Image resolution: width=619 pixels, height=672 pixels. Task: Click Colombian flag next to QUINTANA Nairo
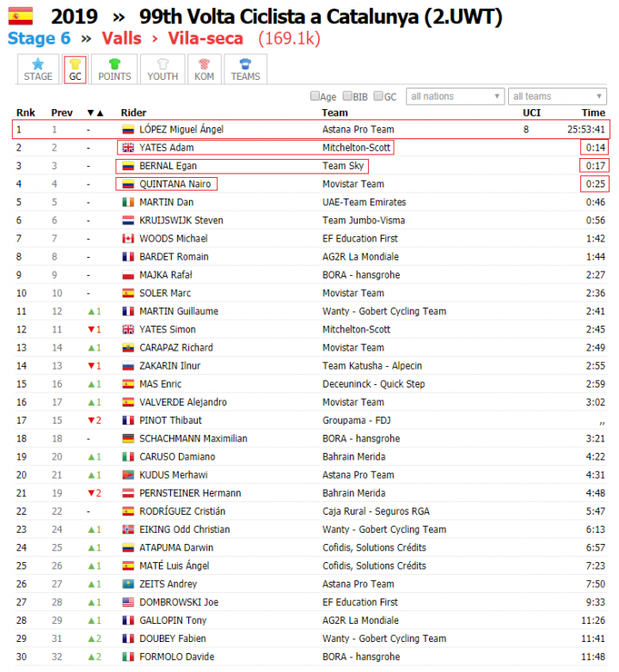click(x=128, y=184)
